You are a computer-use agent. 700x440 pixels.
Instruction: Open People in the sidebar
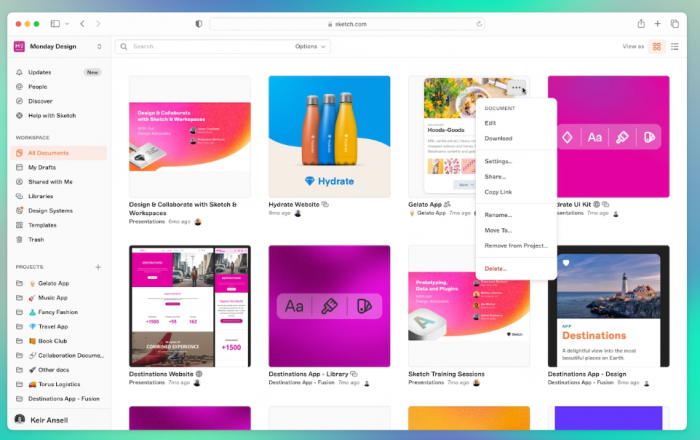[x=58, y=87]
